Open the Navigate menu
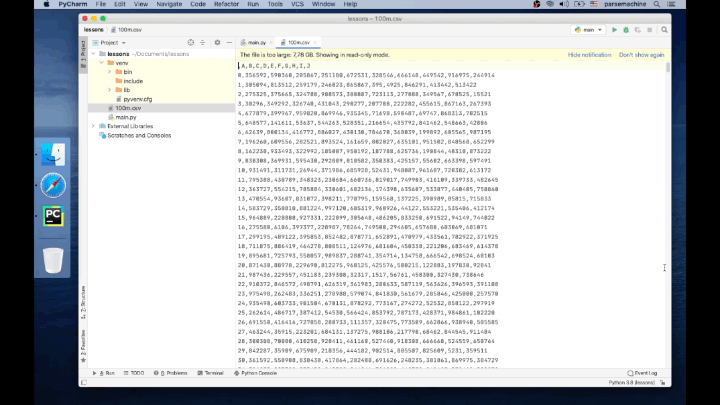The image size is (720, 405). (169, 4)
